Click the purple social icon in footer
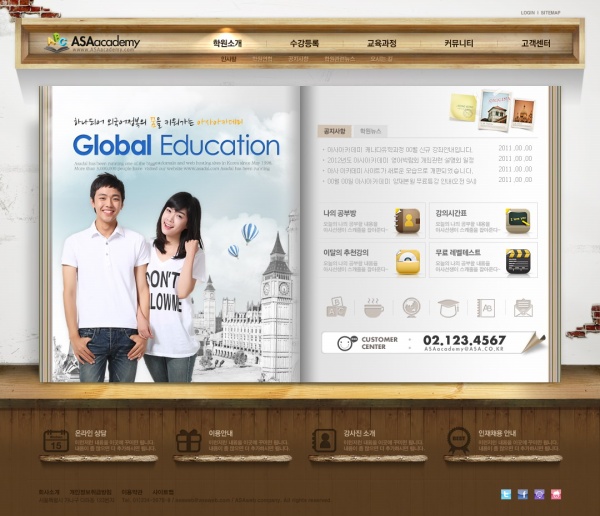 (x=539, y=494)
